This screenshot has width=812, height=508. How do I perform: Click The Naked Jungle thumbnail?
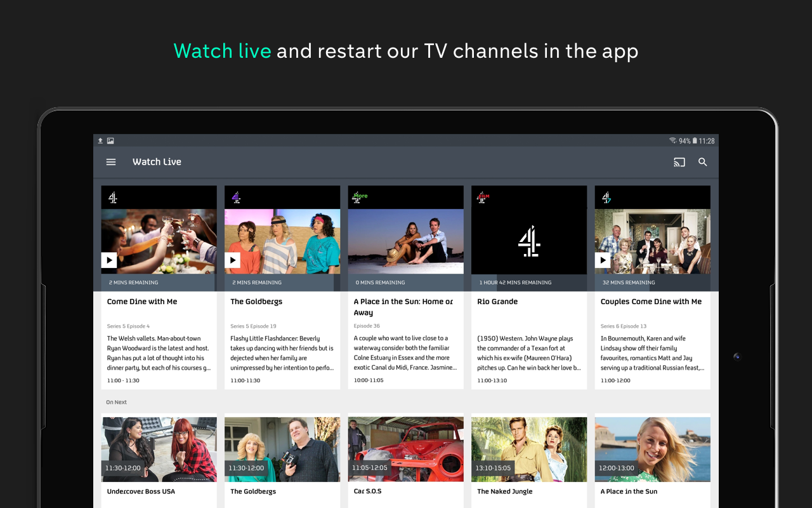coord(528,449)
